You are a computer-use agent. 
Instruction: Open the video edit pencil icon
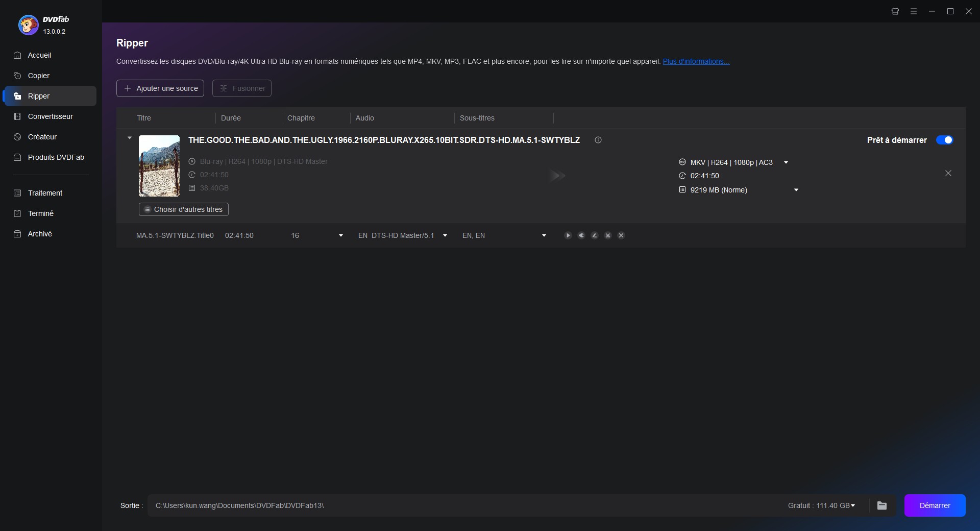[x=595, y=235]
